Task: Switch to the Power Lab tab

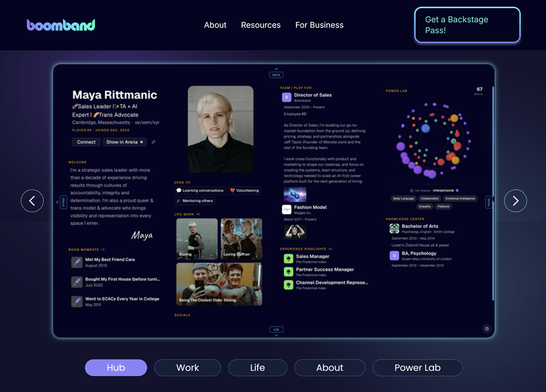Action: point(417,367)
